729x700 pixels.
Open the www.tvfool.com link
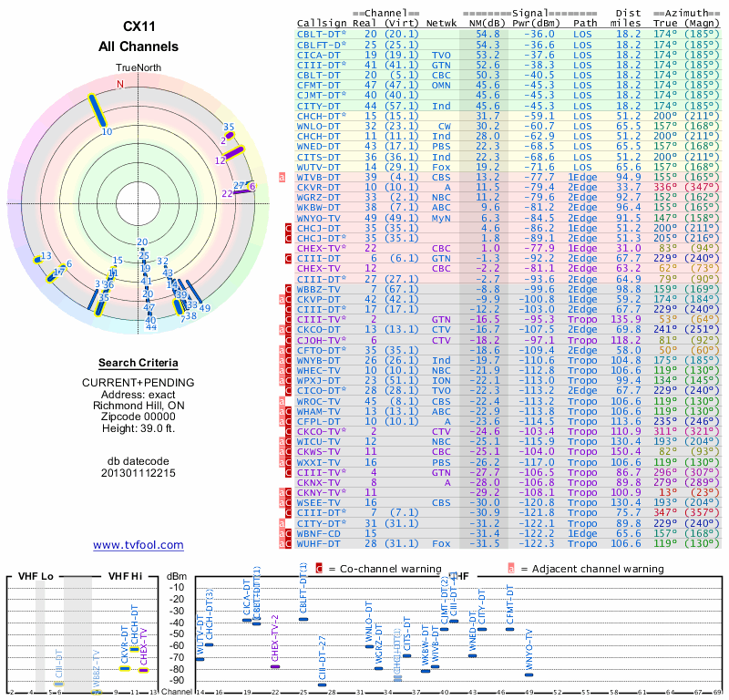pos(139,545)
